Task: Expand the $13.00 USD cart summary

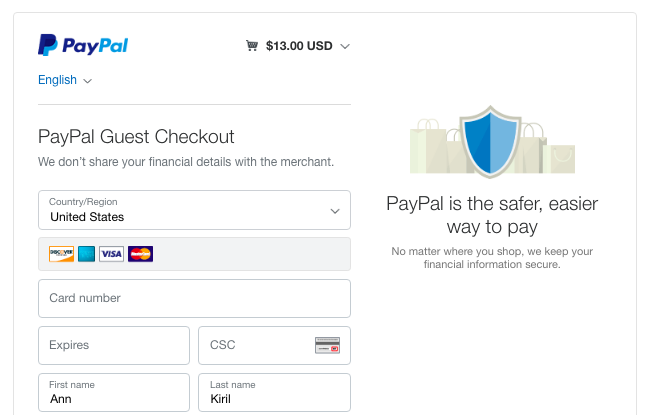Action: tap(345, 46)
